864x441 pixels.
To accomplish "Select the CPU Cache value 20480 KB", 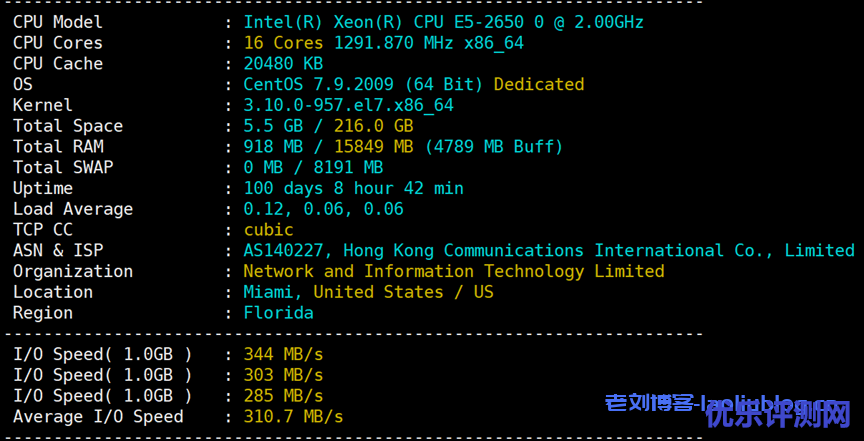I will tap(283, 64).
